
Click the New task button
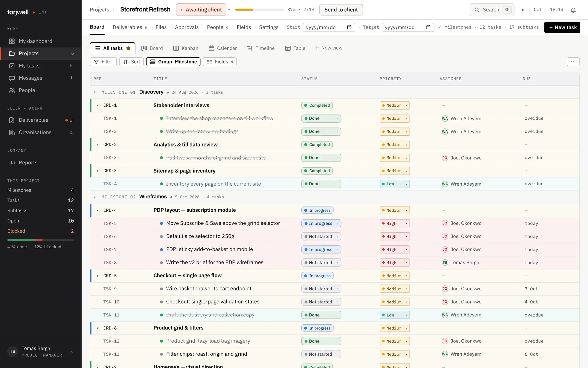coord(562,27)
